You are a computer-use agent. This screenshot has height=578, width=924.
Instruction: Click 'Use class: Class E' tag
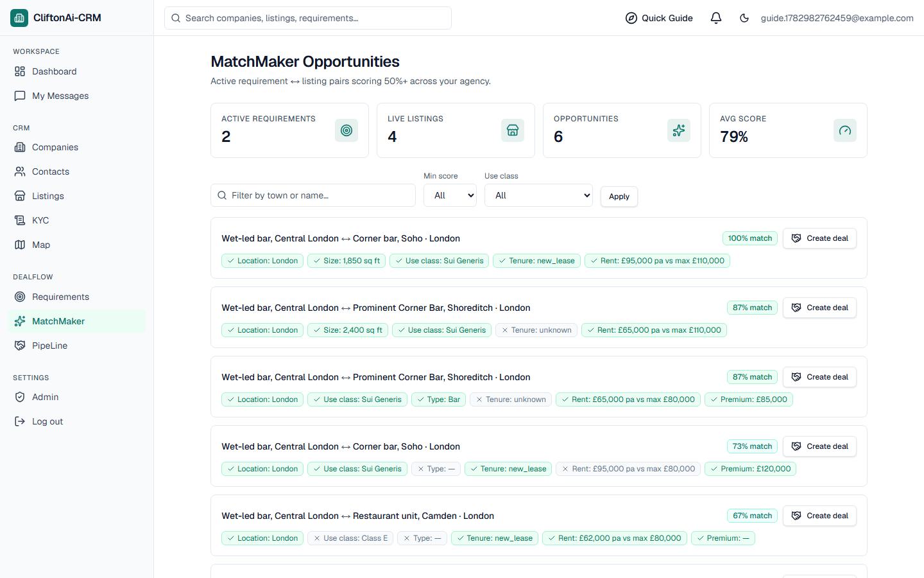[350, 538]
